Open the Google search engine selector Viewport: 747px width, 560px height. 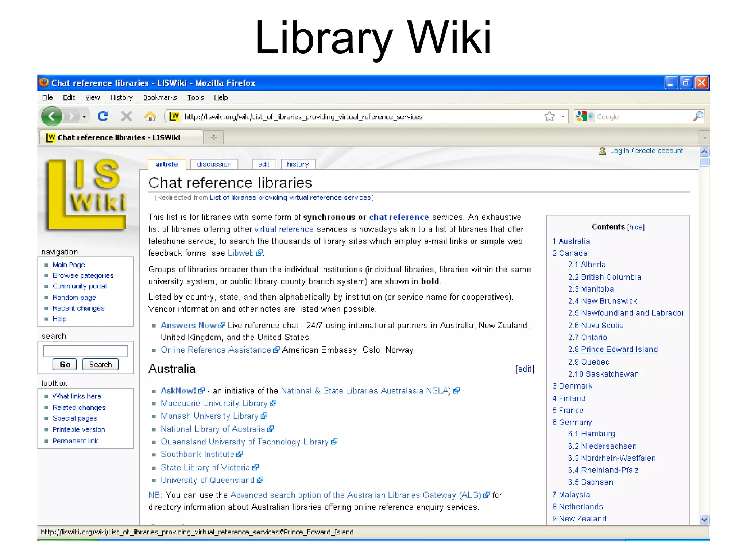585,117
